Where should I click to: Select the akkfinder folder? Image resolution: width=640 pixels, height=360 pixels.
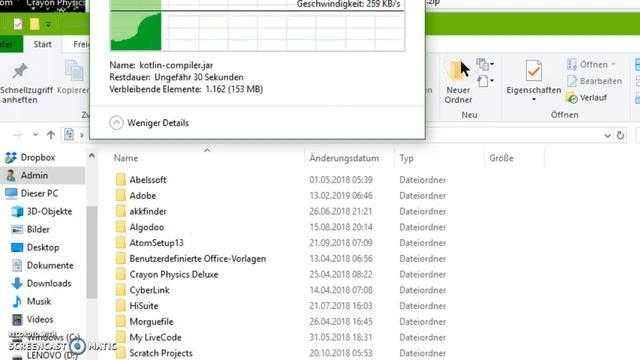(148, 211)
